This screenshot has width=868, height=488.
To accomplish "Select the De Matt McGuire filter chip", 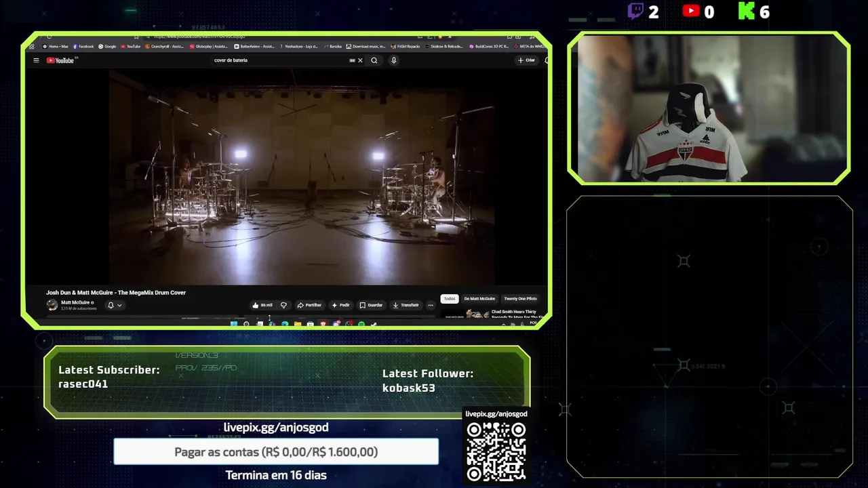I will click(479, 298).
